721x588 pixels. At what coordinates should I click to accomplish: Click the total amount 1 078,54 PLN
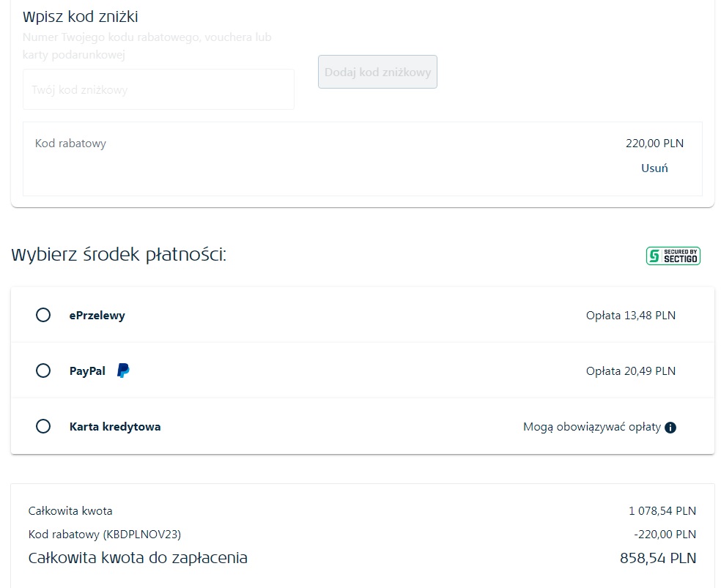click(x=662, y=511)
